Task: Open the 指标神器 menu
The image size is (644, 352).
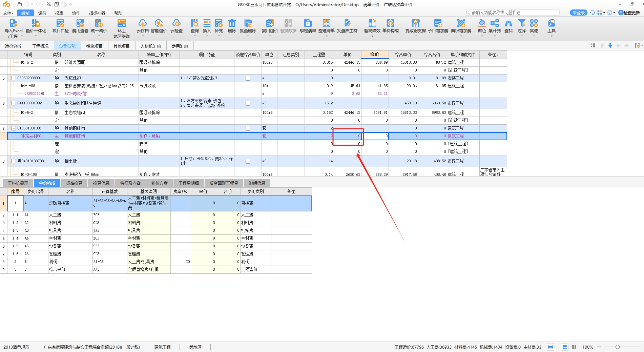Action: click(x=97, y=13)
